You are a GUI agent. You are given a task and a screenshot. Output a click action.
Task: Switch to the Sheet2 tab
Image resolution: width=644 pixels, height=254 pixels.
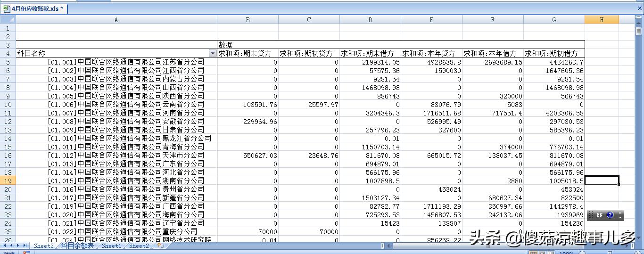point(139,246)
